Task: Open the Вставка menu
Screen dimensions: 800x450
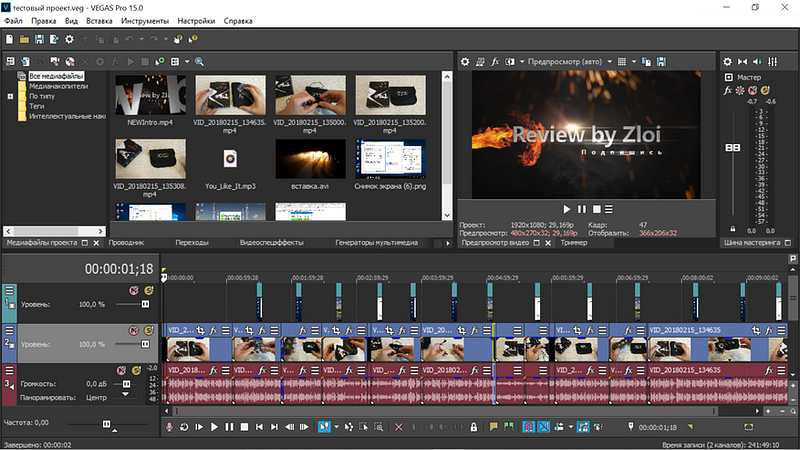Action: 99,21
